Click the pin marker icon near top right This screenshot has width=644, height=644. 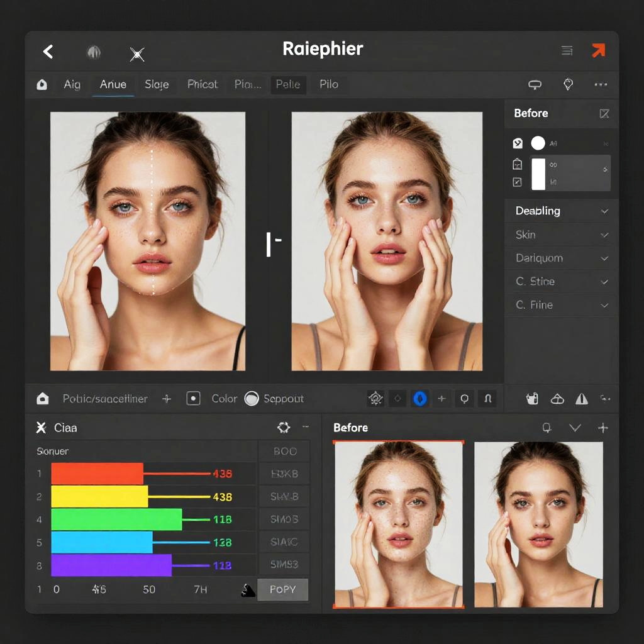tap(568, 84)
